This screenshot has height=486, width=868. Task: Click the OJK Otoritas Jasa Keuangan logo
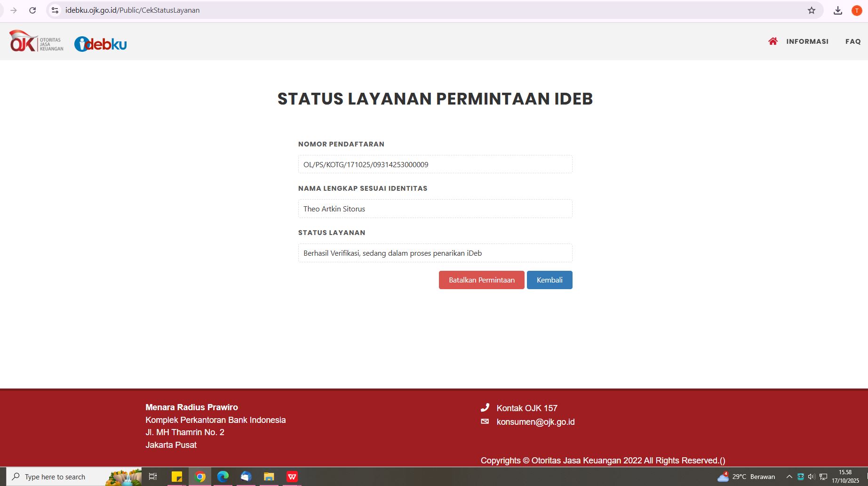[x=36, y=41]
